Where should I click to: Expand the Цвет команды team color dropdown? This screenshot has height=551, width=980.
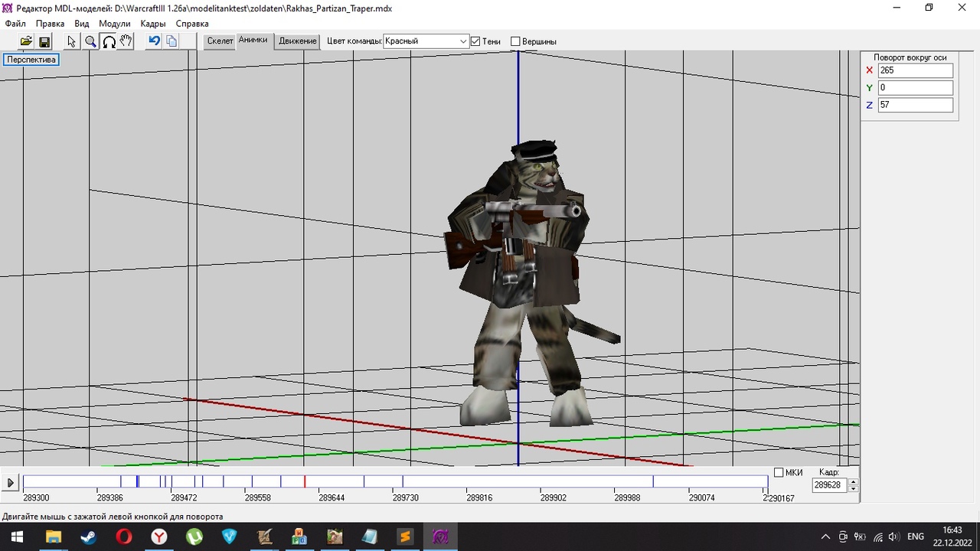pyautogui.click(x=463, y=41)
